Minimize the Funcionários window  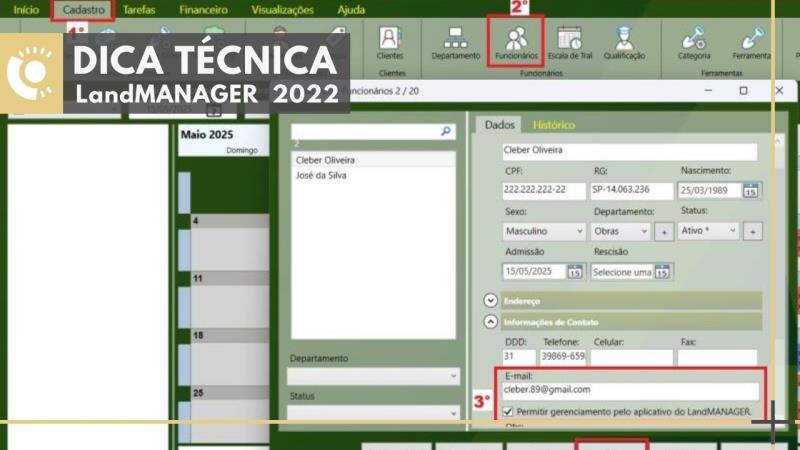(x=708, y=91)
